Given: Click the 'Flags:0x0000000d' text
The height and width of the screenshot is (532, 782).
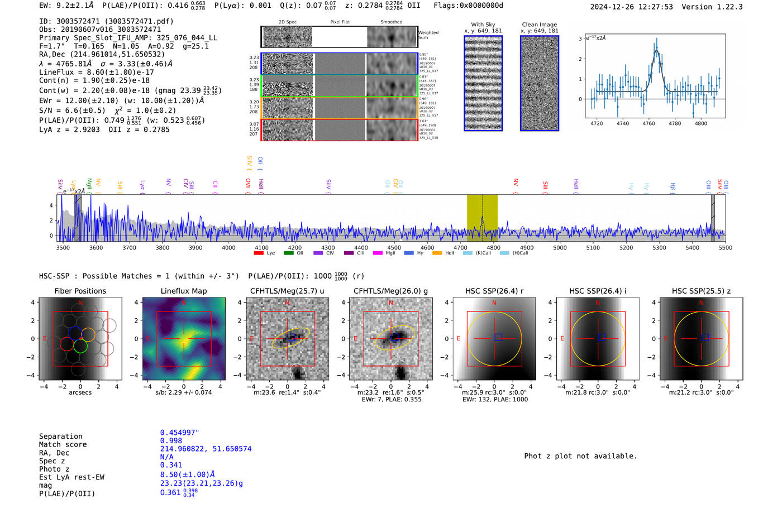Looking at the screenshot, I should [468, 6].
